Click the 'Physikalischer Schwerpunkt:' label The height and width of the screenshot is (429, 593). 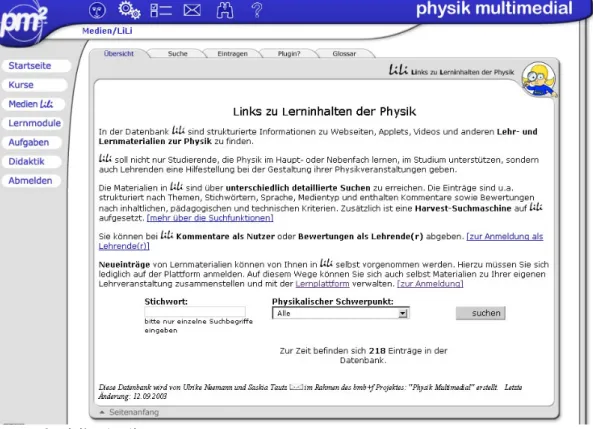333,302
